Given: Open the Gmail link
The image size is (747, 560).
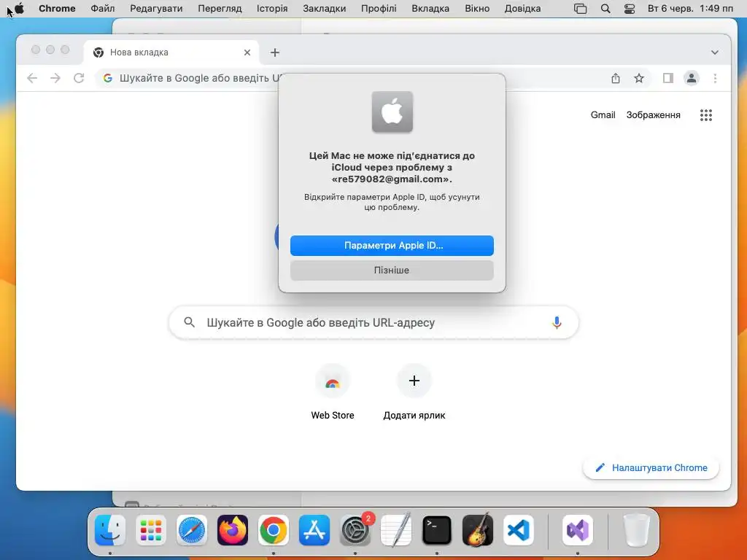Looking at the screenshot, I should click(x=603, y=114).
